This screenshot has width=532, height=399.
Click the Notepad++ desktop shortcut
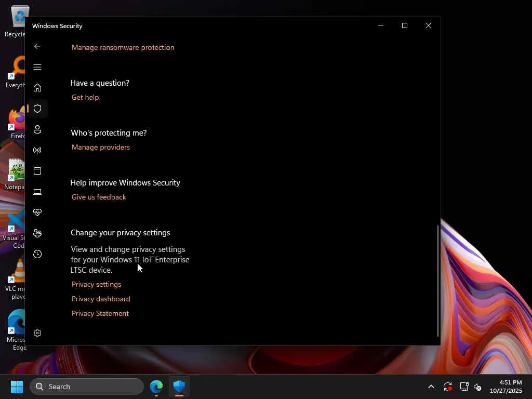[14, 174]
